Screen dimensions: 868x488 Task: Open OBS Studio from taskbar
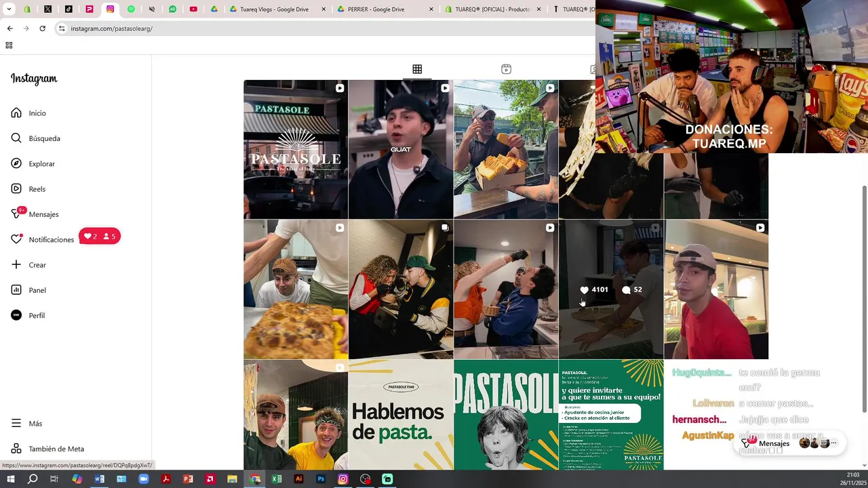point(365,479)
